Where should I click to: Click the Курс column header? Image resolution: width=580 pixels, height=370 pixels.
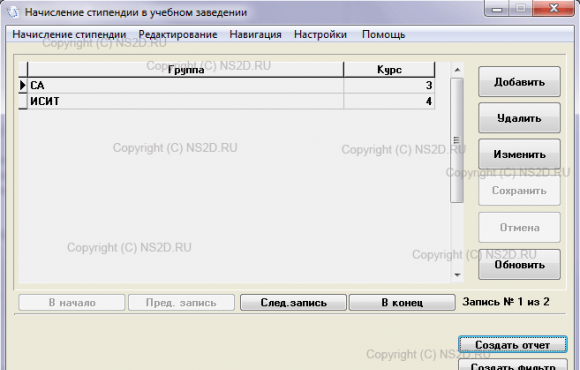(389, 70)
